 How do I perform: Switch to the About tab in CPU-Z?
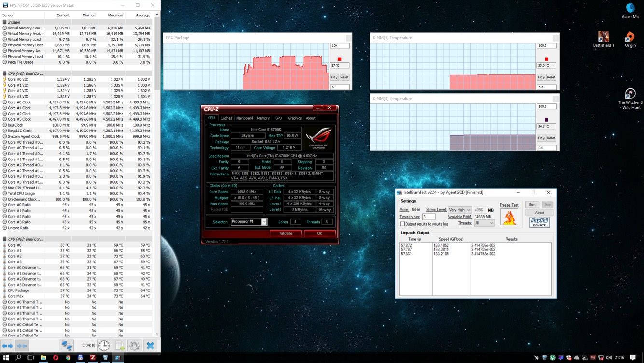(x=310, y=118)
